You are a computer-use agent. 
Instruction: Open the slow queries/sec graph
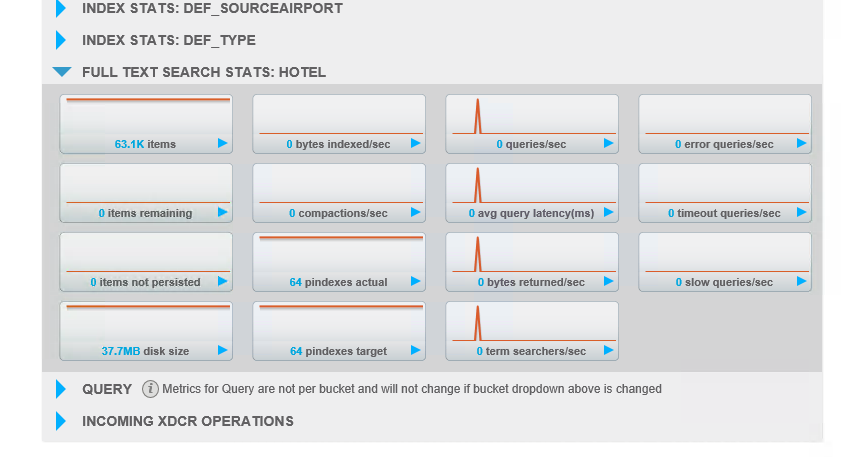(725, 261)
